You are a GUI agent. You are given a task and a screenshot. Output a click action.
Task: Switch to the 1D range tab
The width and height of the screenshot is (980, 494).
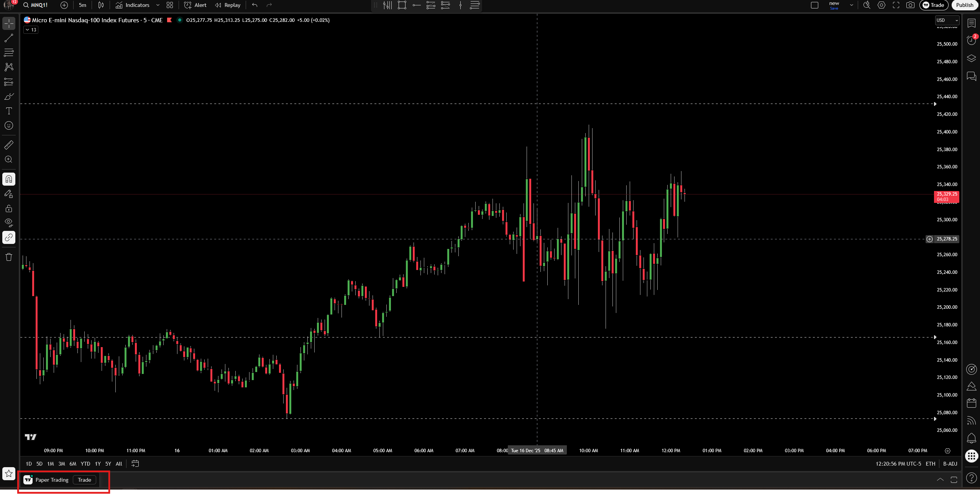[28, 464]
